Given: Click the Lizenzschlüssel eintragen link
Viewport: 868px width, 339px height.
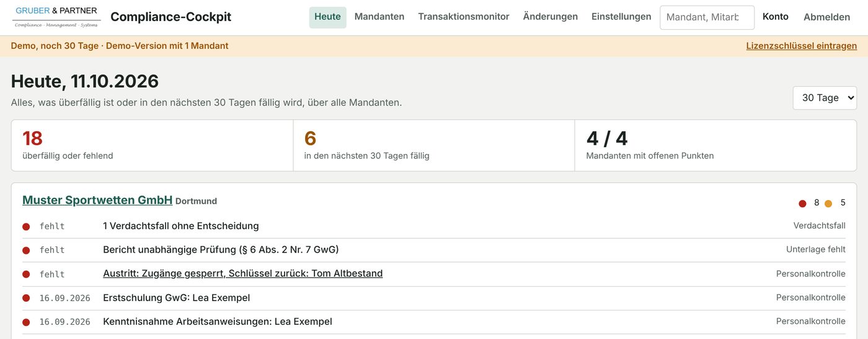Looking at the screenshot, I should click(x=802, y=46).
